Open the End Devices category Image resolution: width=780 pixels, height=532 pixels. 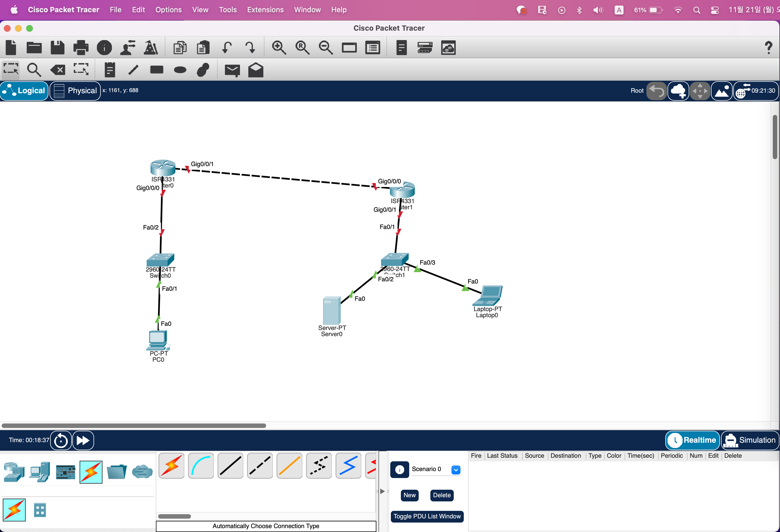coord(40,472)
